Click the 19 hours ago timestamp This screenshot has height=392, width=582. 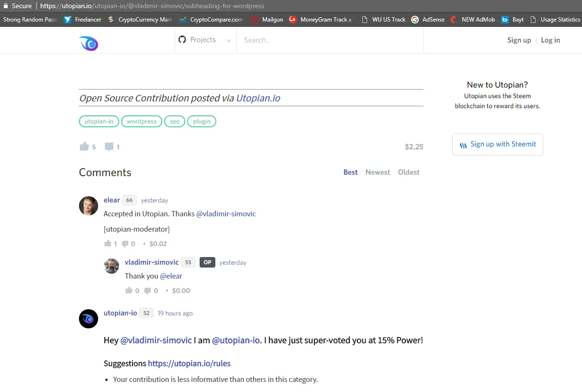point(175,314)
